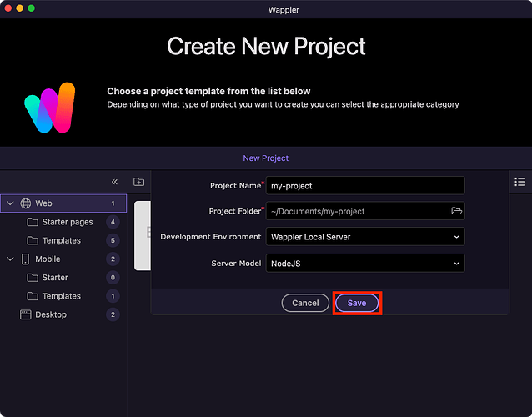Click the Save button
532x417 pixels.
click(x=357, y=303)
